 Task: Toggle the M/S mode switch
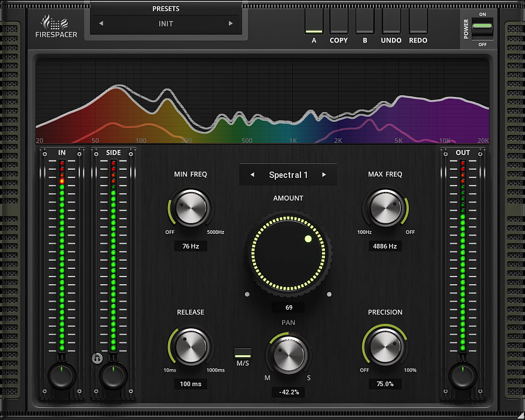pos(243,353)
